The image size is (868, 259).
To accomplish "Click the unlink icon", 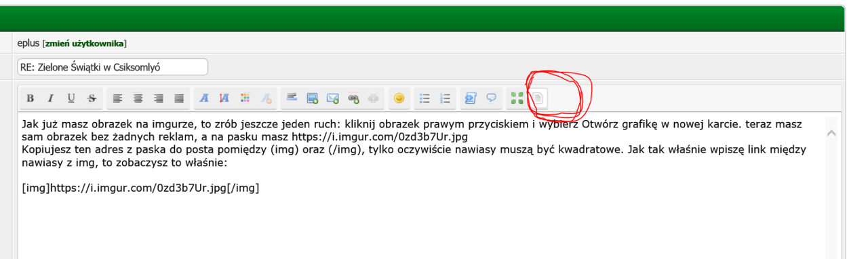I will pyautogui.click(x=373, y=98).
